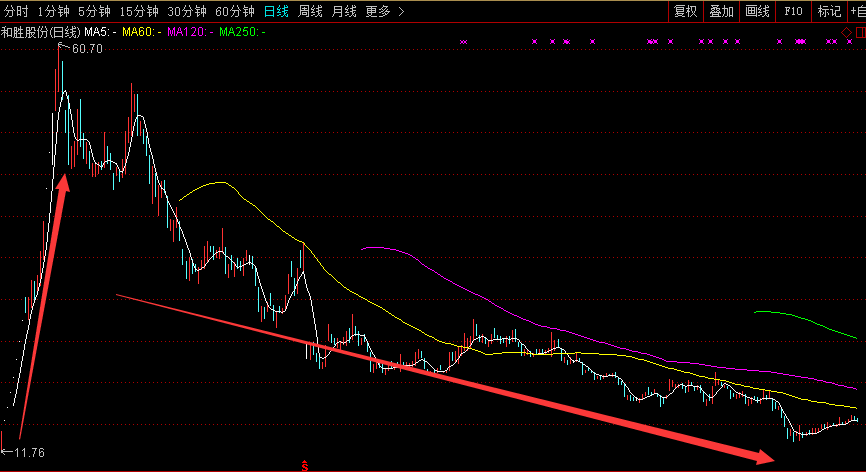This screenshot has height=472, width=866.
Task: Click the red square icon beside the diamond
Action: (x=860, y=33)
